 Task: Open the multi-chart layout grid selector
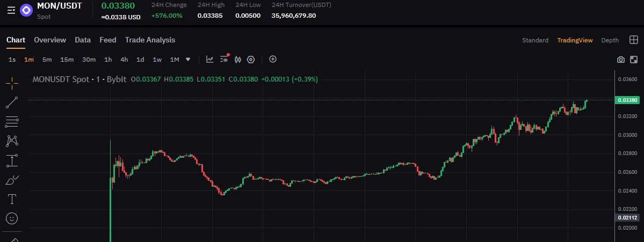click(634, 40)
